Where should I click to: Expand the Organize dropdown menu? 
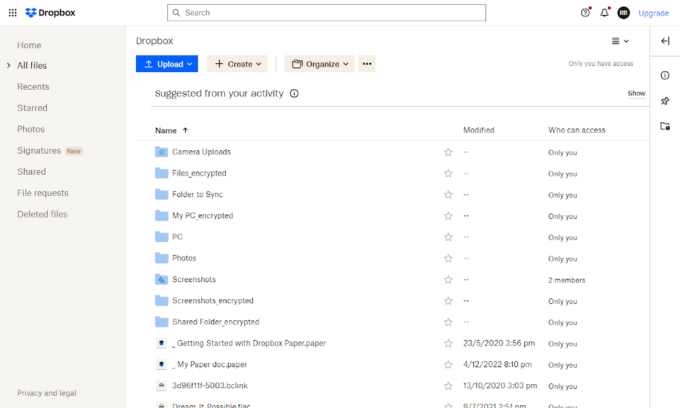pos(320,64)
